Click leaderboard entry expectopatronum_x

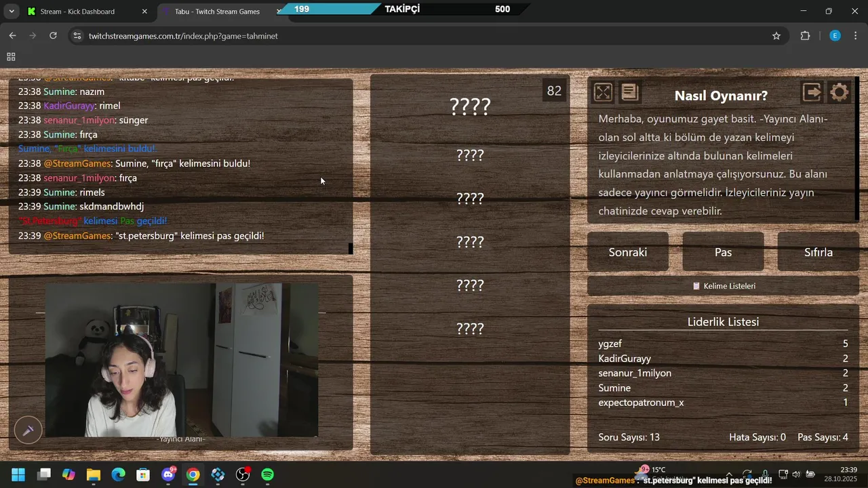(641, 403)
